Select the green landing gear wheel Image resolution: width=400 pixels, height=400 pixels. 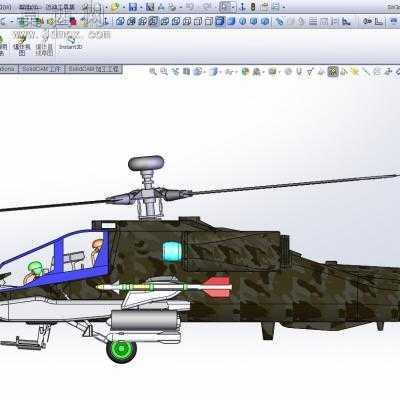point(121,350)
